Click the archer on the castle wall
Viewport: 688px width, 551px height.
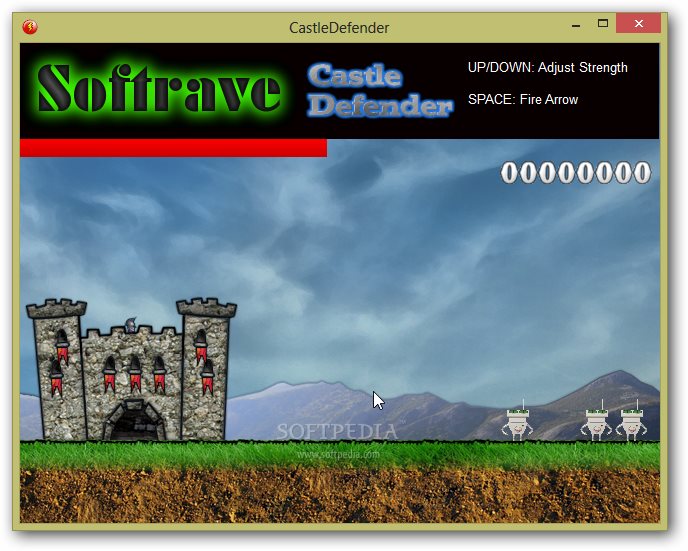[x=130, y=324]
